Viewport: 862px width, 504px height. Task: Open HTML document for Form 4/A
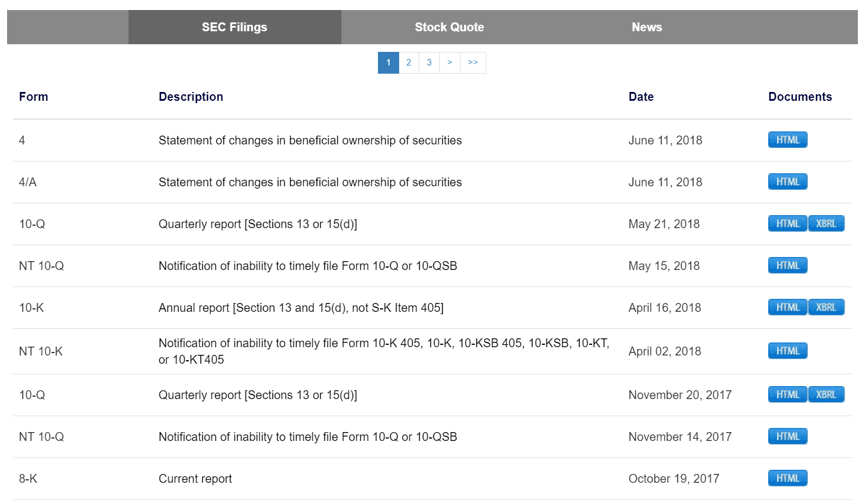coord(787,182)
